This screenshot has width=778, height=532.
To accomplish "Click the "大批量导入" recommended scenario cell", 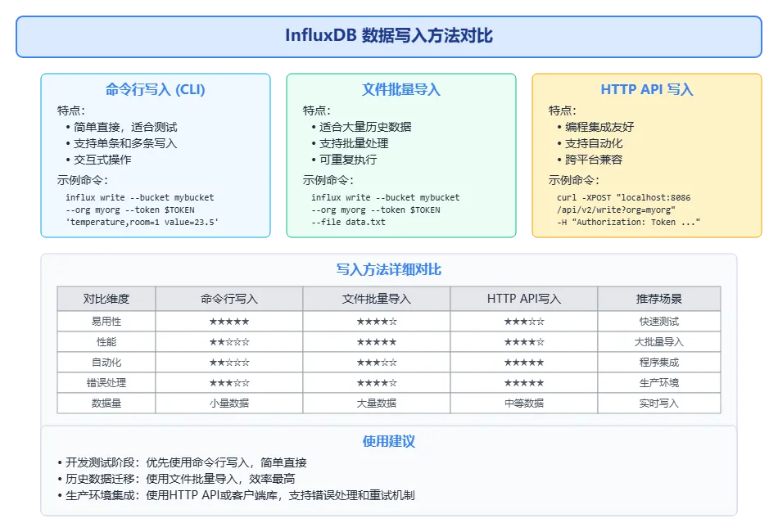I will [x=658, y=342].
